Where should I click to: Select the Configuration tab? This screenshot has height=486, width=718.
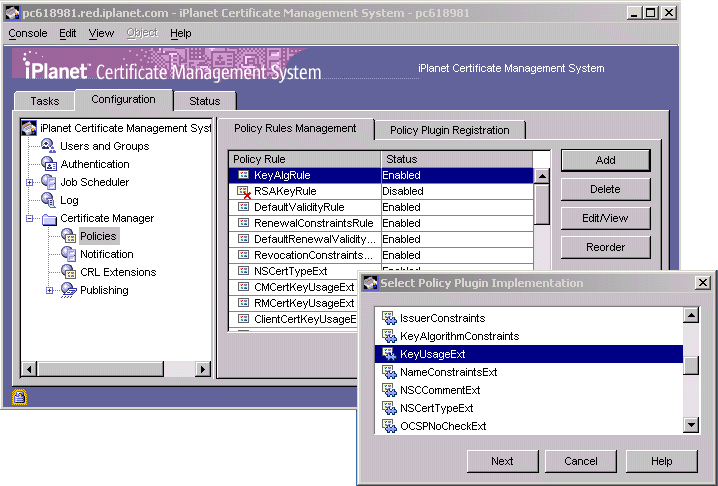point(123,99)
